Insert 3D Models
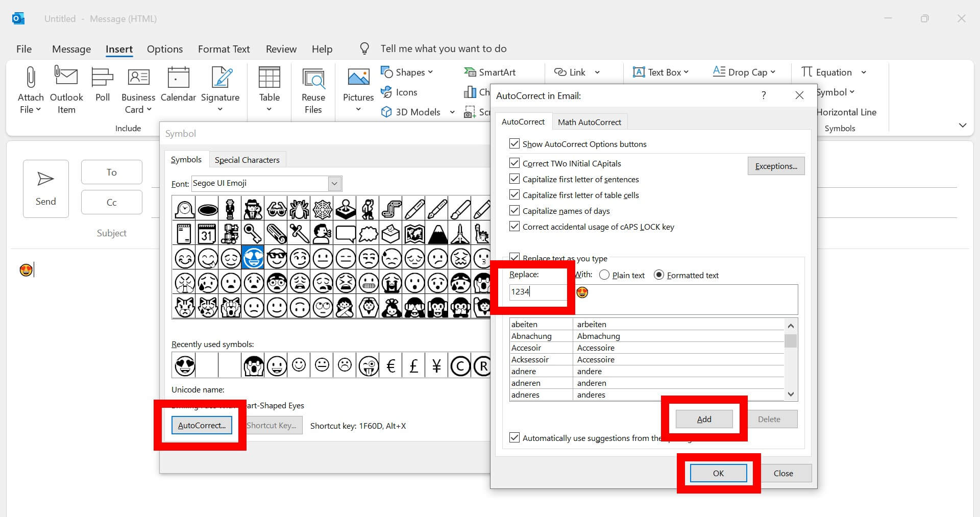 point(412,112)
